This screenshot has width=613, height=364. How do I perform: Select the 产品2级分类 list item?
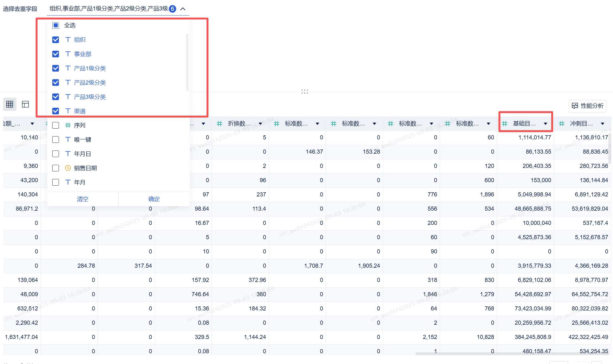point(90,82)
